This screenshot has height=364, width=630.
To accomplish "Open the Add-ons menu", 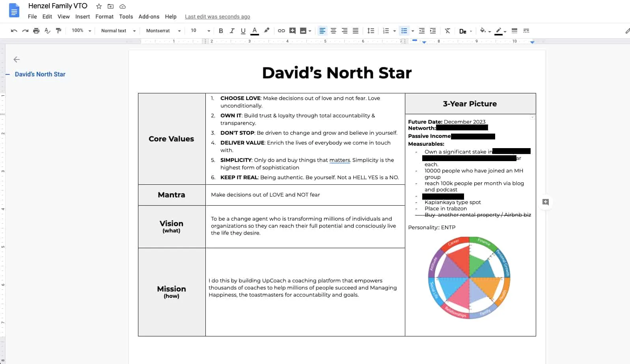I will 149,17.
